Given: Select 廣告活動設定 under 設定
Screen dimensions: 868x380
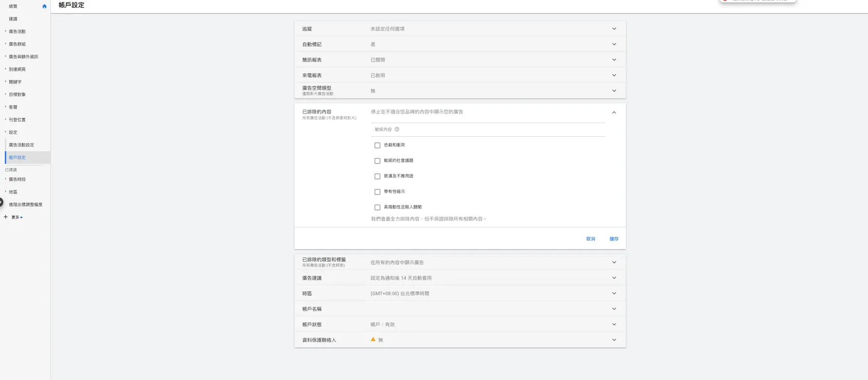Looking at the screenshot, I should tap(21, 145).
